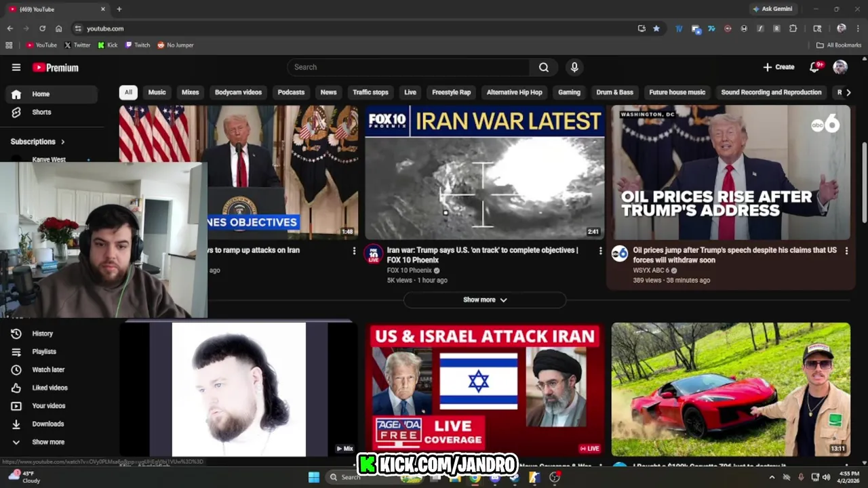The width and height of the screenshot is (868, 488).
Task: Select the Freestyle Rap filter chip
Action: 451,92
